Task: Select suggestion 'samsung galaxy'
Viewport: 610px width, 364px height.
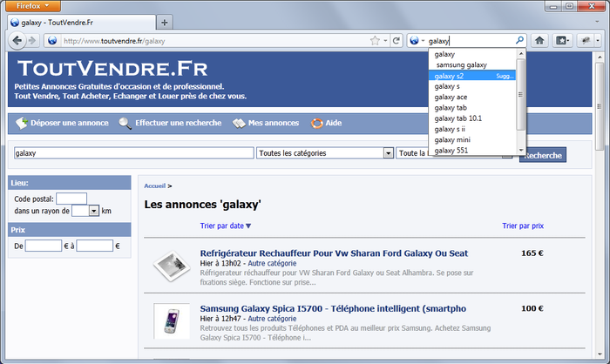Action: click(x=472, y=65)
